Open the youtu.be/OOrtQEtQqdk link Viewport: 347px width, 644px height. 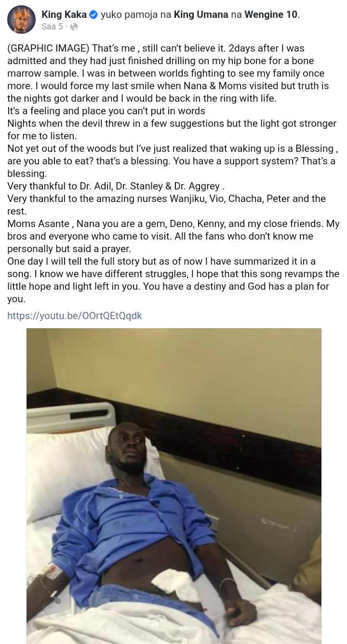[x=75, y=316]
